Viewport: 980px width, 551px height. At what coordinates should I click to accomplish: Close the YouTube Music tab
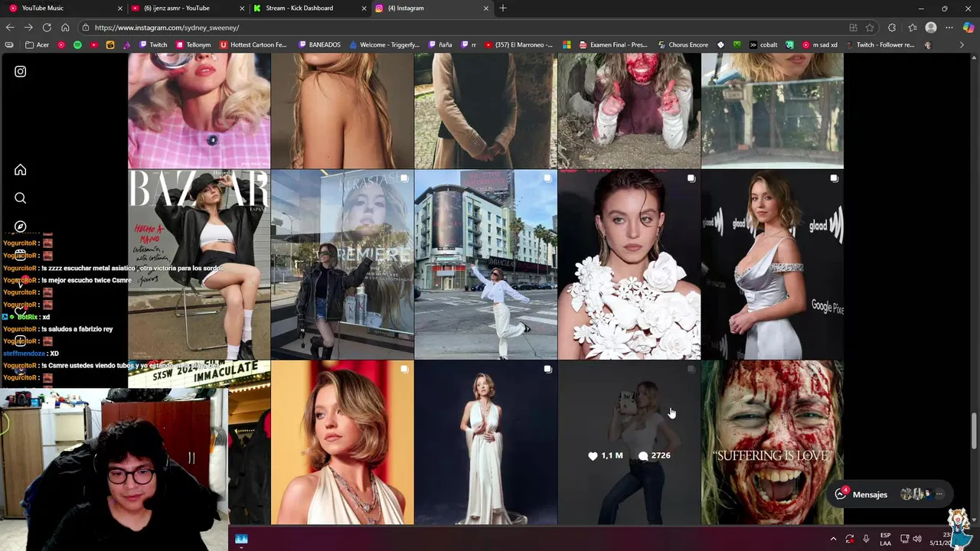coord(119,8)
